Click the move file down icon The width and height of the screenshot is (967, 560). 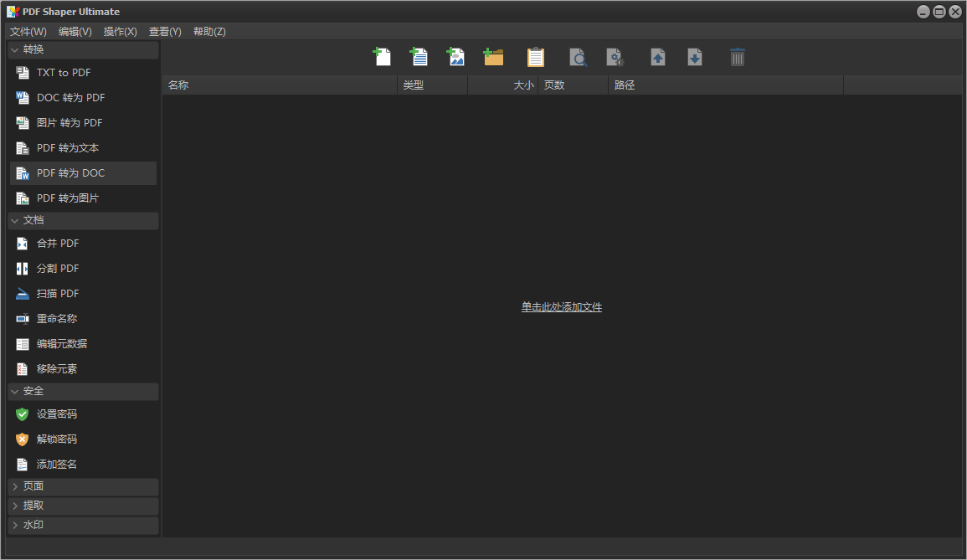695,58
